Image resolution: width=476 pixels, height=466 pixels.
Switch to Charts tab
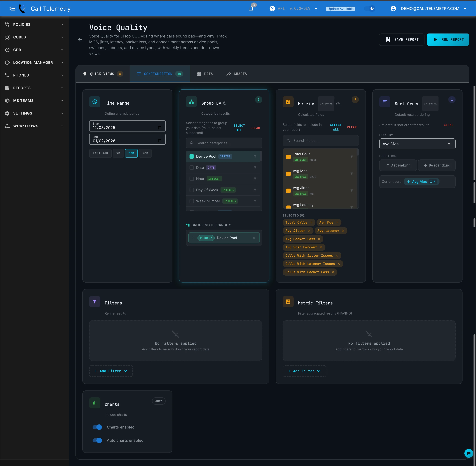[236, 74]
